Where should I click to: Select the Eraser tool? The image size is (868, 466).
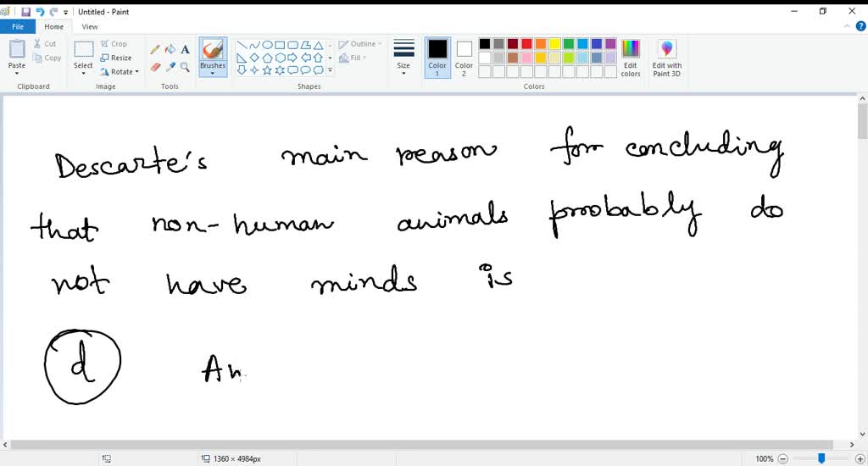[x=155, y=67]
